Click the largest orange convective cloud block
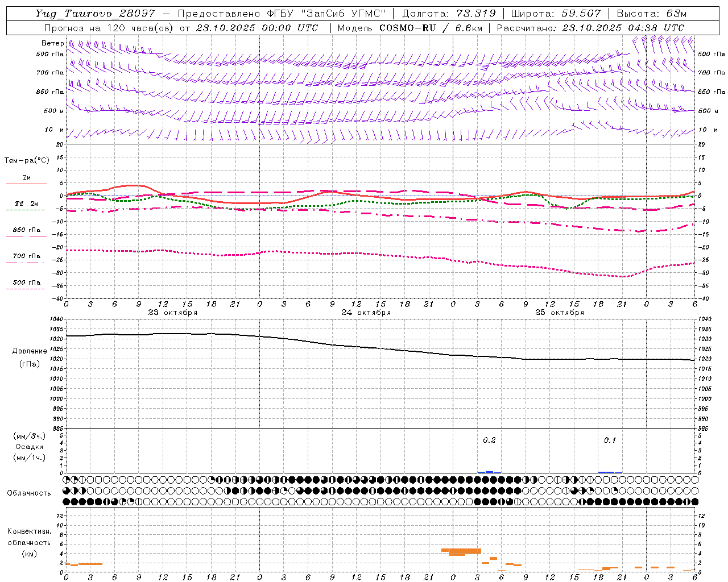The width and height of the screenshot is (728, 582). 465,551
